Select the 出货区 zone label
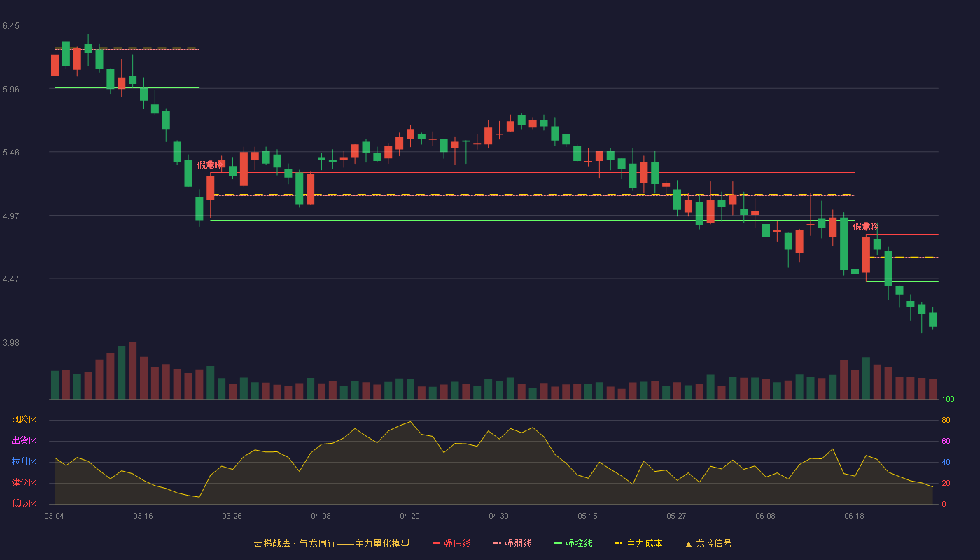 pyautogui.click(x=24, y=441)
